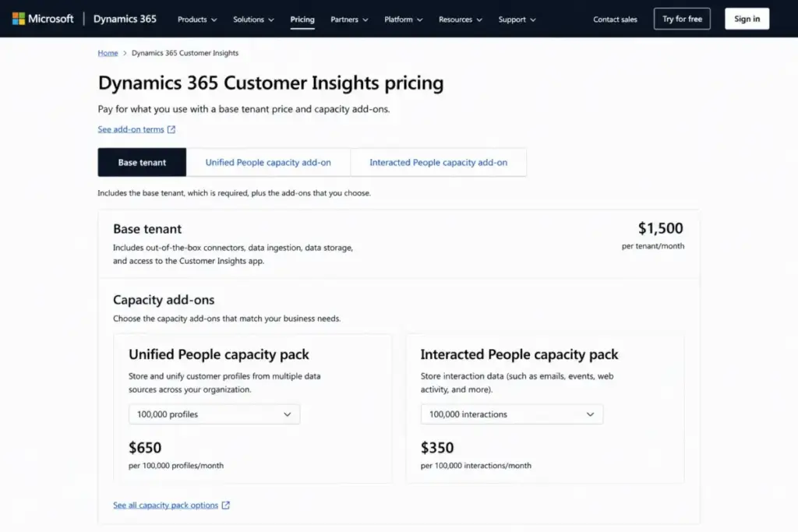
Task: Click Contact sales link
Action: 615,19
